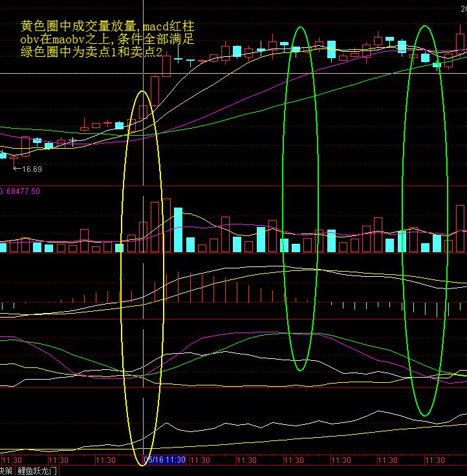The image size is (467, 476).
Task: Select the tallest cyan volume bar
Action: pyautogui.click(x=178, y=230)
